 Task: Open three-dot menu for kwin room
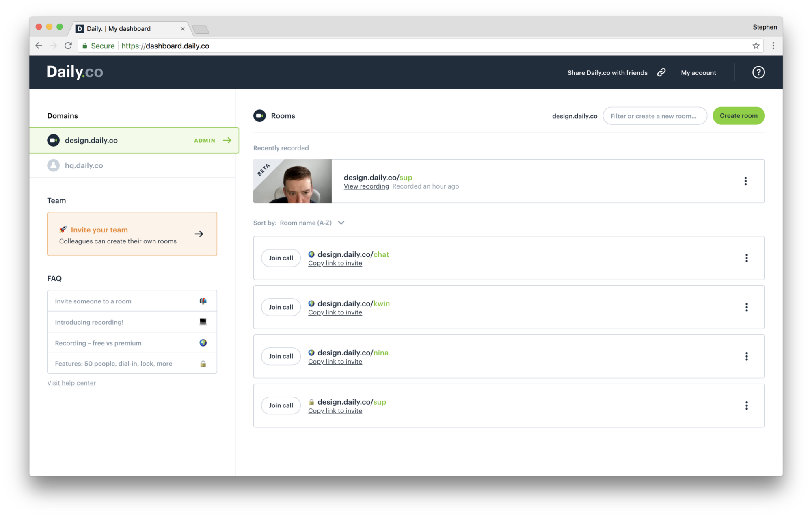click(746, 307)
